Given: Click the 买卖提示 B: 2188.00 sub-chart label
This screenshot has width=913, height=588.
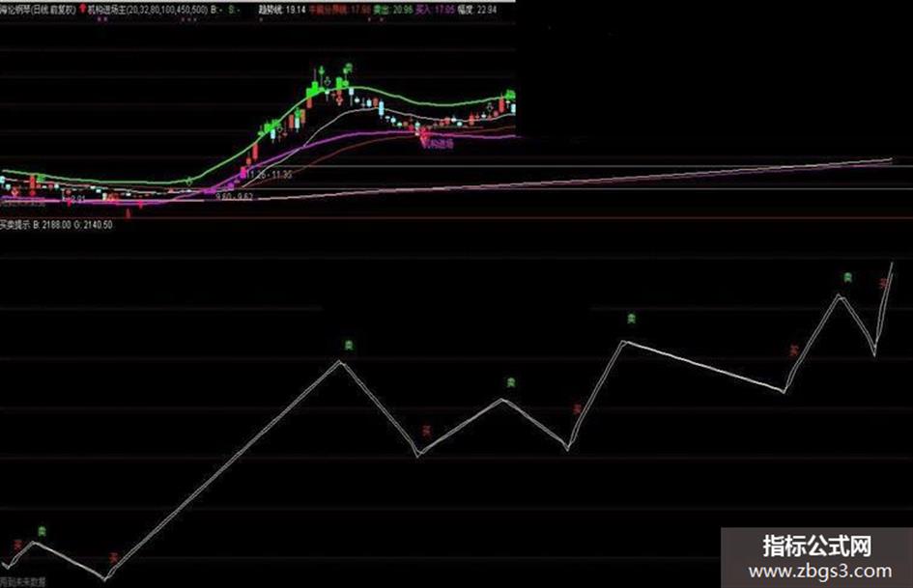Looking at the screenshot, I should (56, 225).
